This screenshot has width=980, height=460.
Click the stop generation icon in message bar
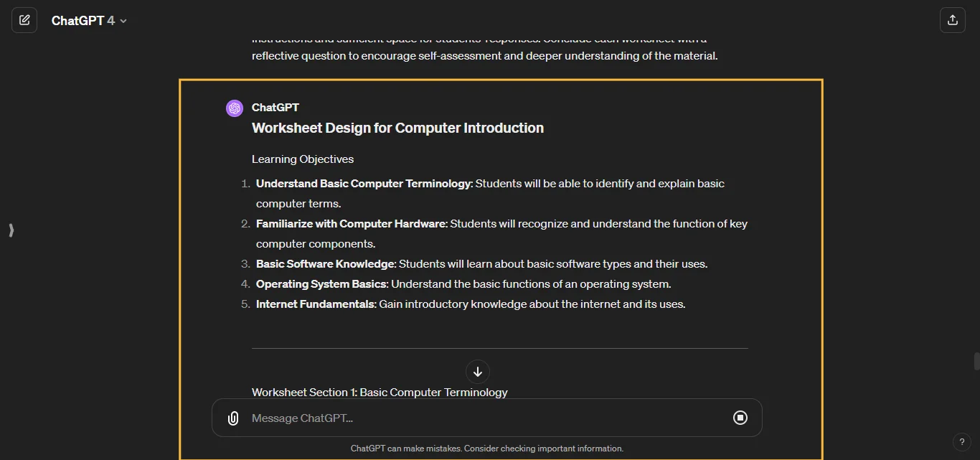click(x=740, y=418)
